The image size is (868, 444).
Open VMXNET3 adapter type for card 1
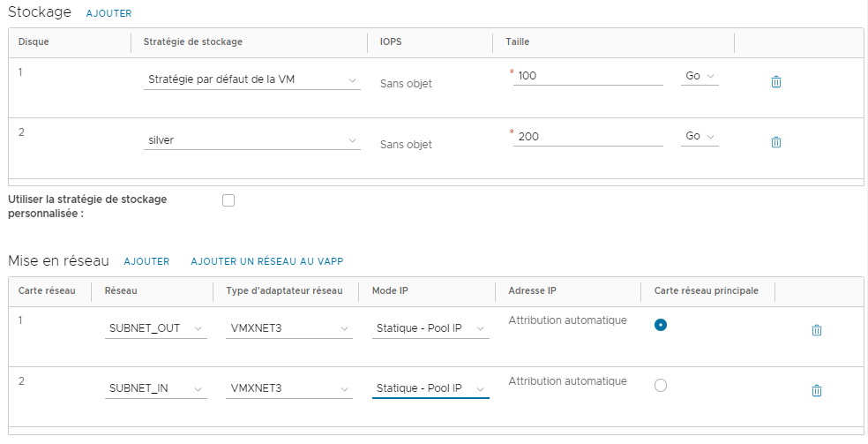[x=289, y=328]
